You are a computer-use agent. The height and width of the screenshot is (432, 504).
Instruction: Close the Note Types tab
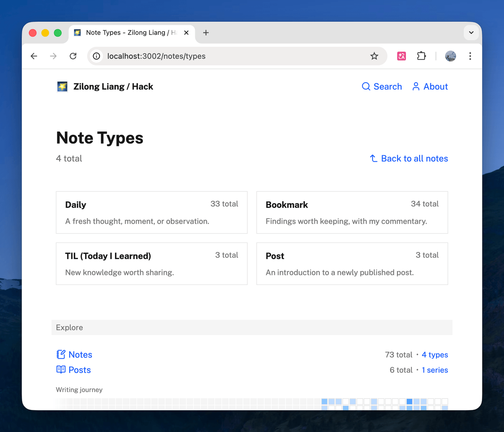[186, 33]
